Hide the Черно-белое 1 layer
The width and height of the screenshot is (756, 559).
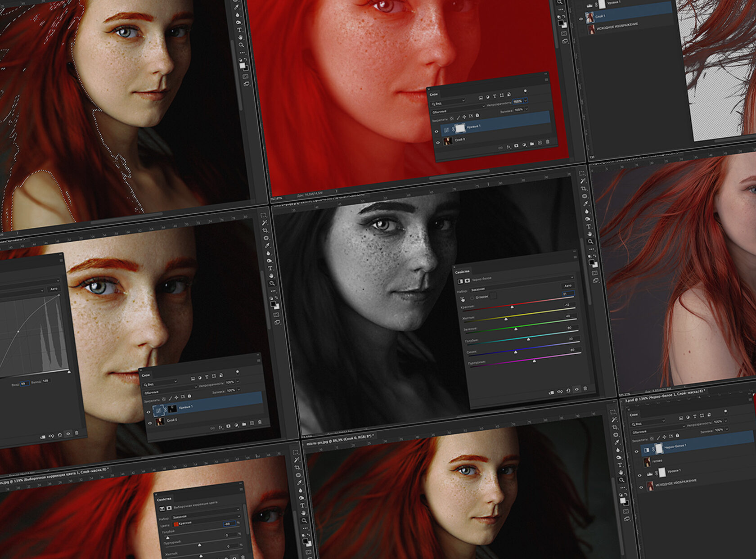point(636,451)
